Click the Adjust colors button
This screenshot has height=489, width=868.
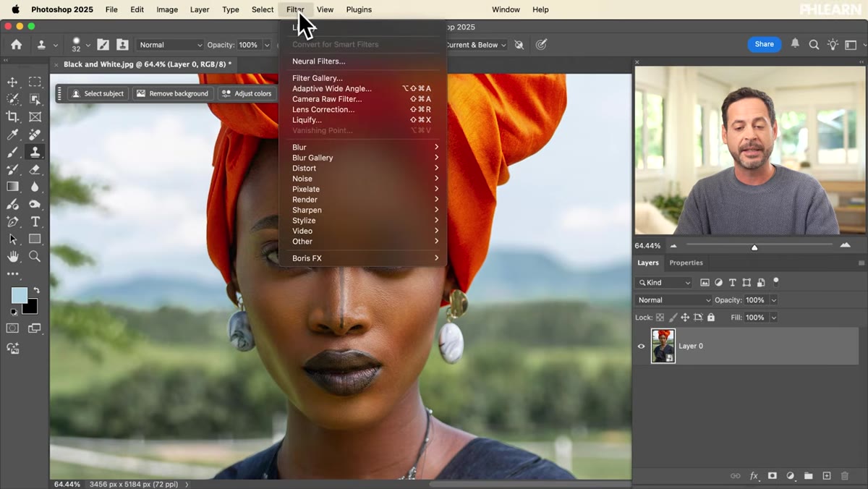pos(247,93)
